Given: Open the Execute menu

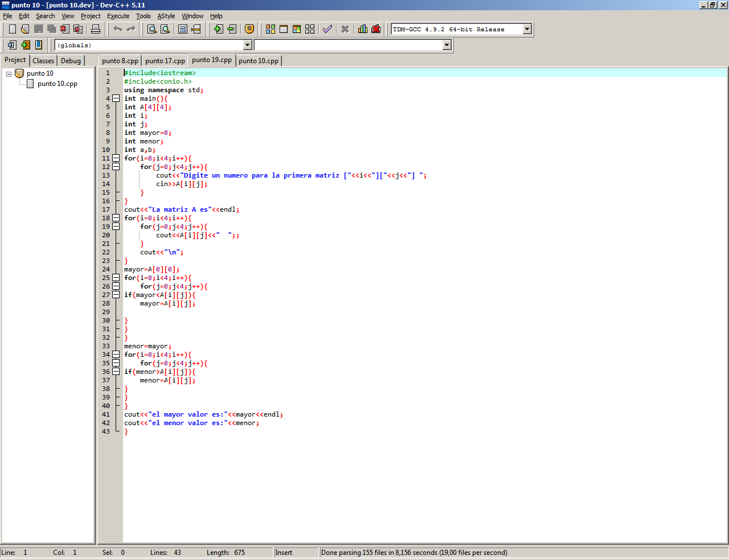Looking at the screenshot, I should pos(118,16).
